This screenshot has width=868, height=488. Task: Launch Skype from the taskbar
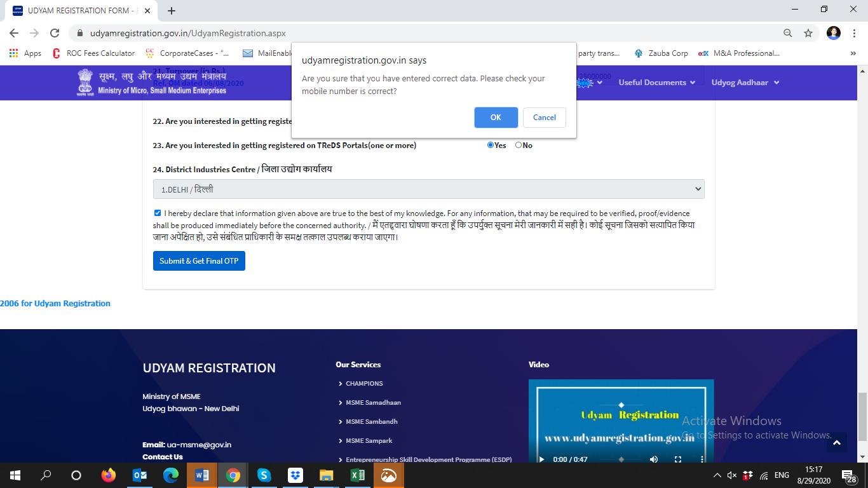264,475
